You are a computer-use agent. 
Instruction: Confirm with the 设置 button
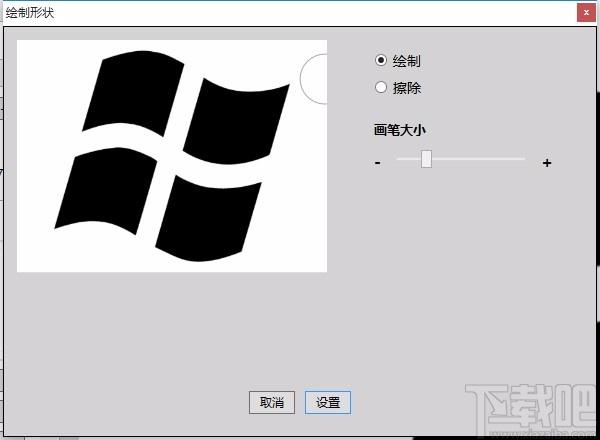(x=328, y=403)
